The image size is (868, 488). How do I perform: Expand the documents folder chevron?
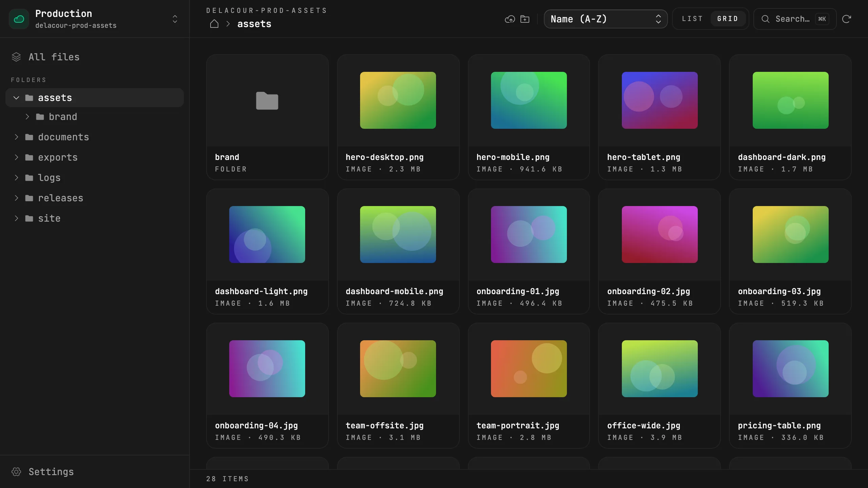tap(16, 137)
